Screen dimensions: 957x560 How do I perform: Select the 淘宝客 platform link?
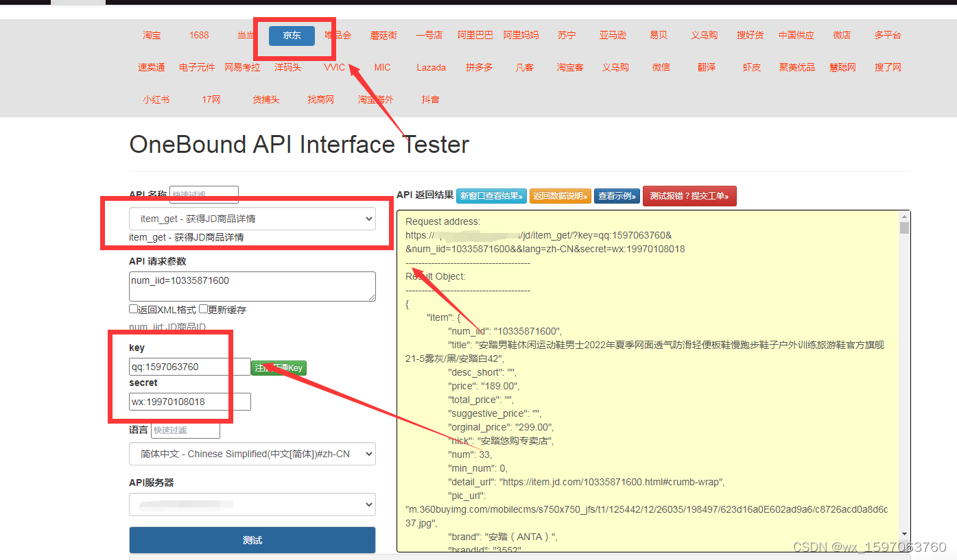pyautogui.click(x=570, y=67)
